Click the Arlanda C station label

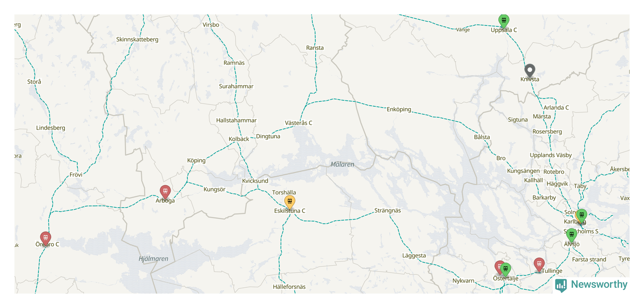pos(556,108)
